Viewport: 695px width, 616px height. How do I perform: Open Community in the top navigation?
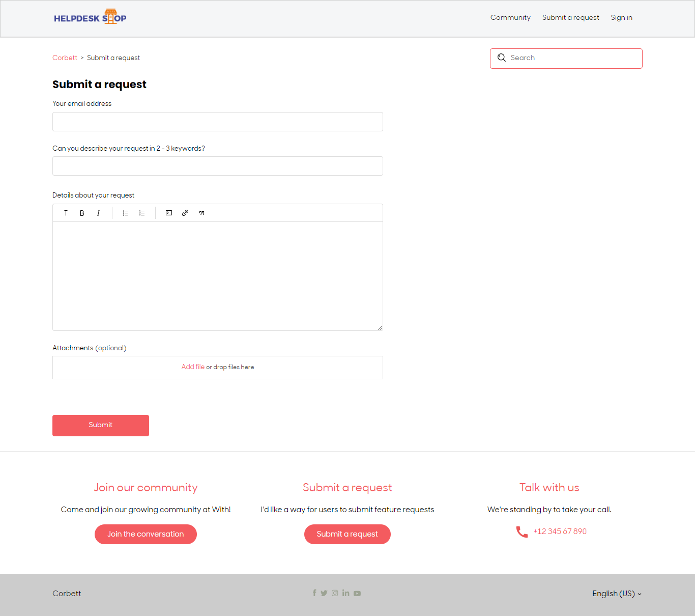(x=510, y=18)
